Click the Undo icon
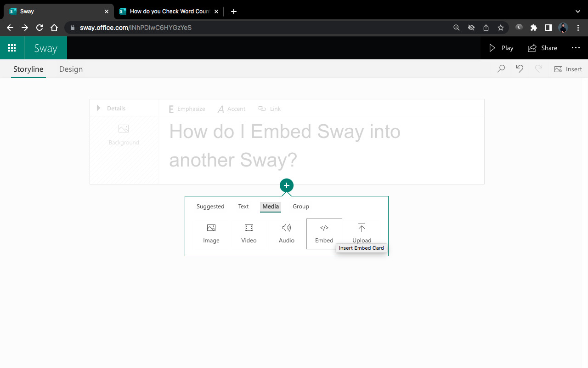Image resolution: width=588 pixels, height=368 pixels. click(520, 68)
